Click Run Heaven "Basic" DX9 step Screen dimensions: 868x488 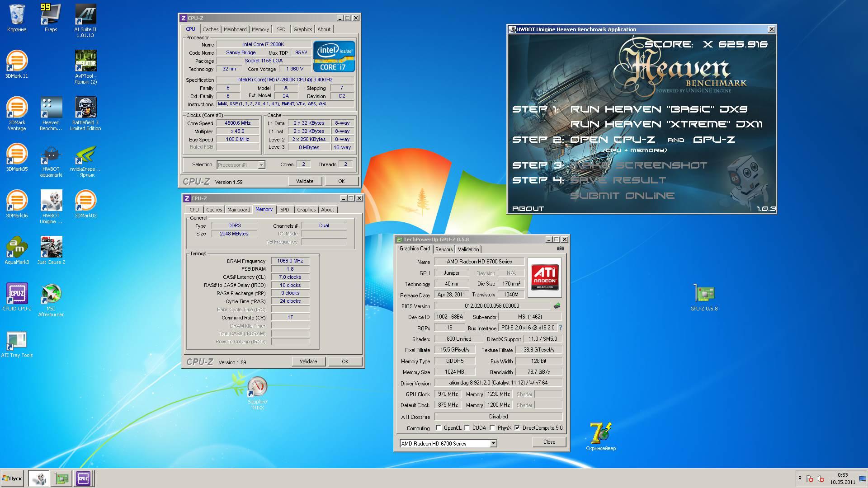click(x=659, y=109)
